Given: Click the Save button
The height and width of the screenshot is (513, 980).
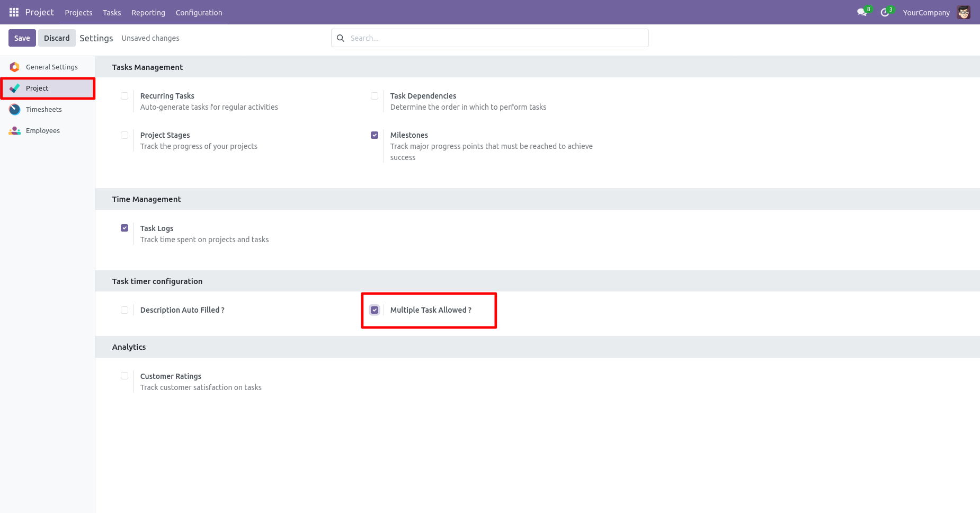Looking at the screenshot, I should click(x=22, y=38).
